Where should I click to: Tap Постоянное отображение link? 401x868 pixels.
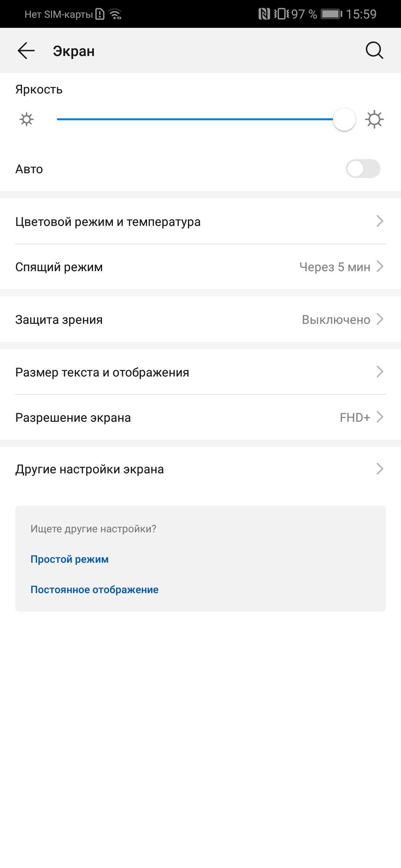tap(94, 589)
